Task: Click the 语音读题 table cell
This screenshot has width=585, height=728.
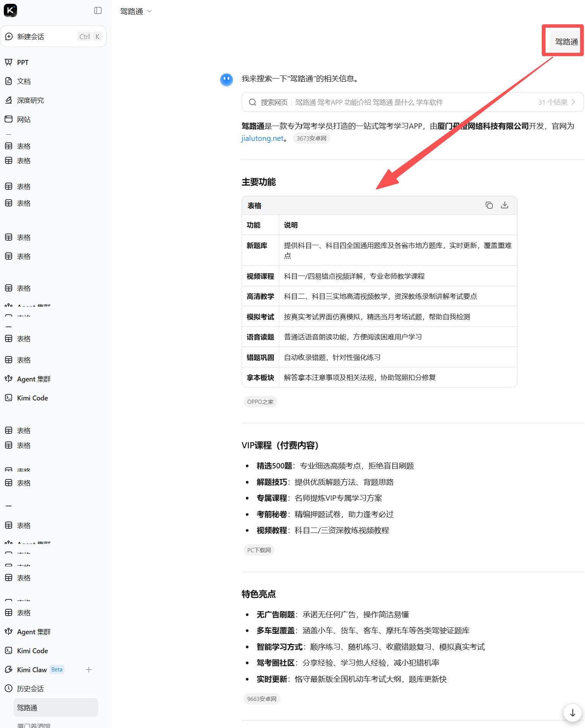Action: [x=260, y=337]
